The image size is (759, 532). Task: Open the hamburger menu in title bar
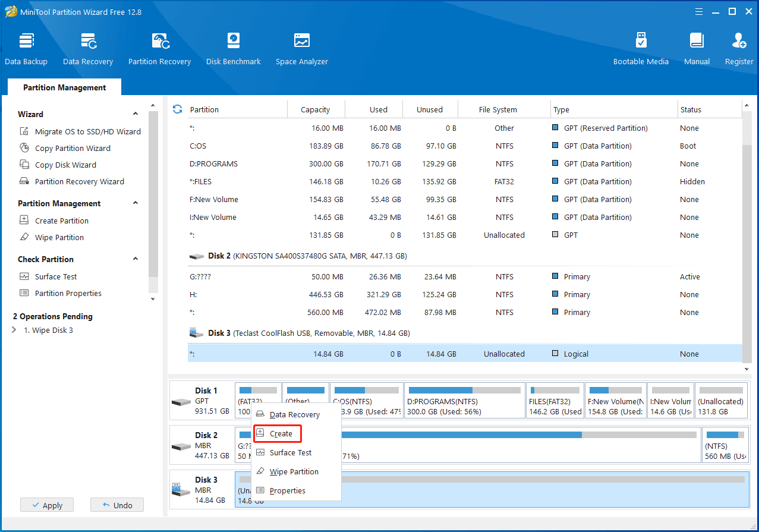[x=700, y=12]
